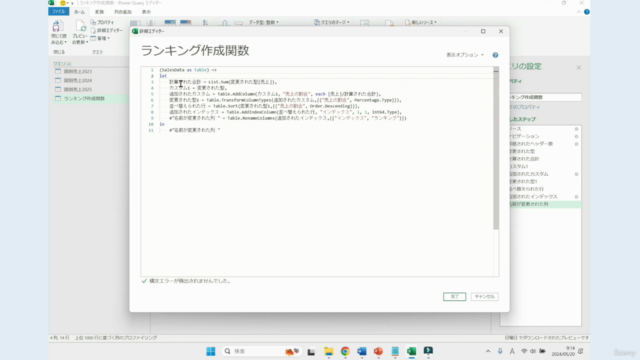Image resolution: width=640 pixels, height=360 pixels.
Task: Open クエリのマージ dropdown
Action: (332, 22)
